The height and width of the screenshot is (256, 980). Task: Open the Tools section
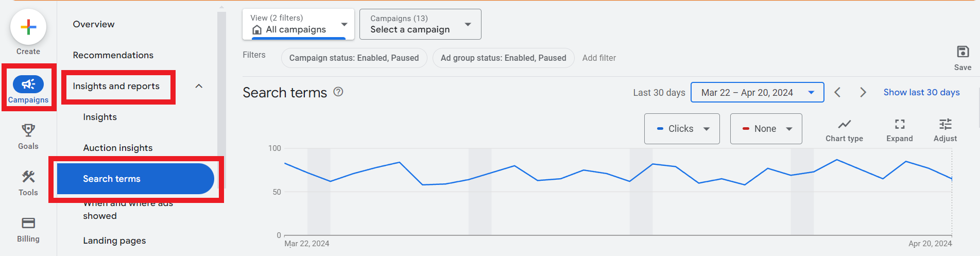(x=28, y=178)
